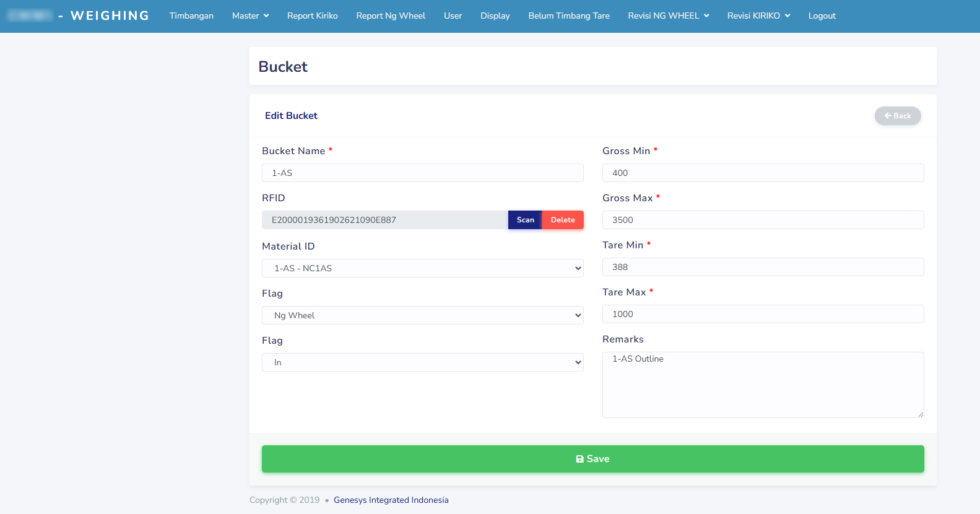Open the Material ID dropdown
This screenshot has height=514, width=980.
(423, 268)
